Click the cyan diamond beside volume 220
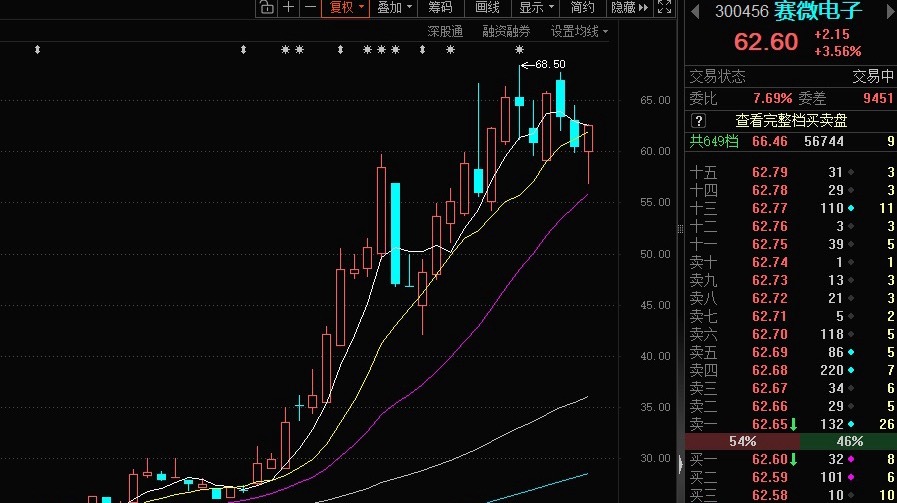The image size is (897, 503). tap(851, 370)
